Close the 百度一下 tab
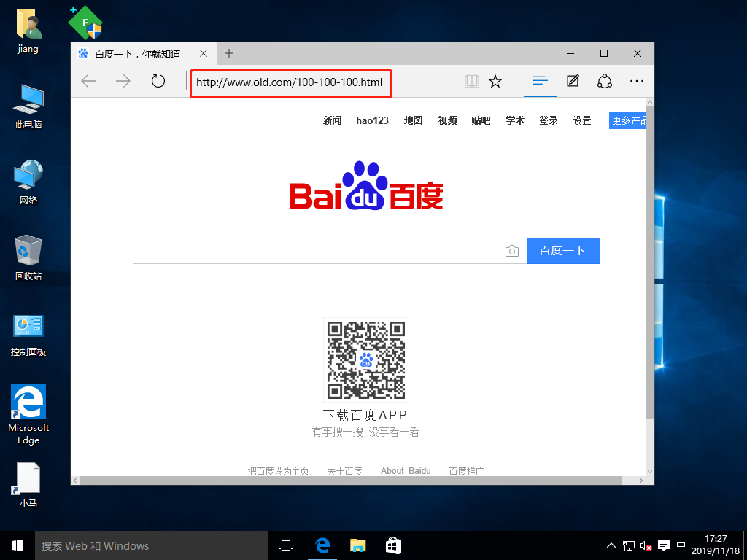The width and height of the screenshot is (747, 560). [204, 53]
